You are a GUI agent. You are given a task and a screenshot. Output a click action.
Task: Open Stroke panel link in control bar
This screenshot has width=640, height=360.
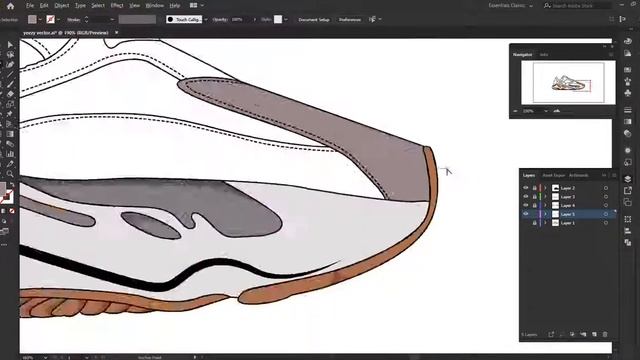coord(74,20)
